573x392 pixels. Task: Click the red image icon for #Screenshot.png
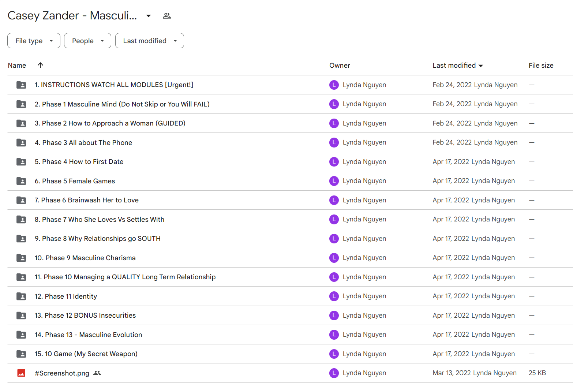click(21, 373)
